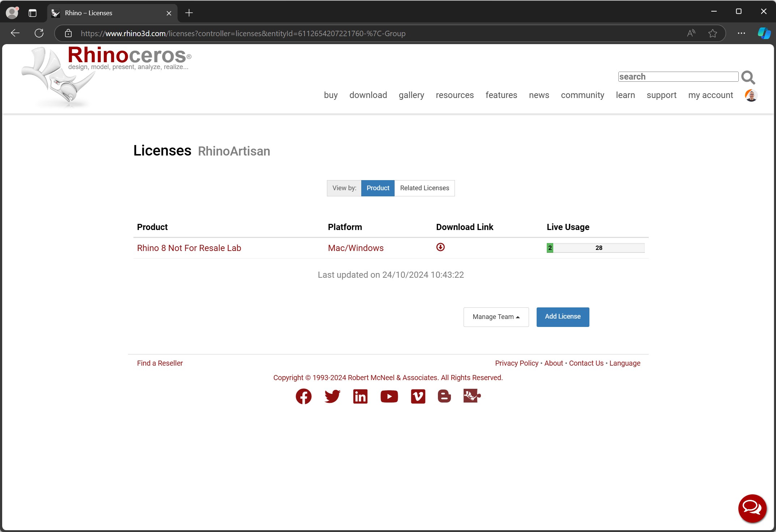
Task: Click the search magnifier icon
Action: [x=748, y=77]
